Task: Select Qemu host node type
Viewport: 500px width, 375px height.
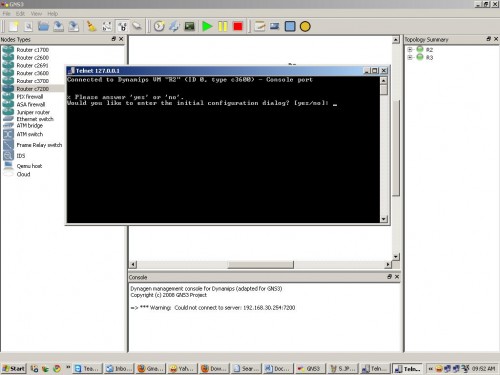Action: pyautogui.click(x=29, y=166)
